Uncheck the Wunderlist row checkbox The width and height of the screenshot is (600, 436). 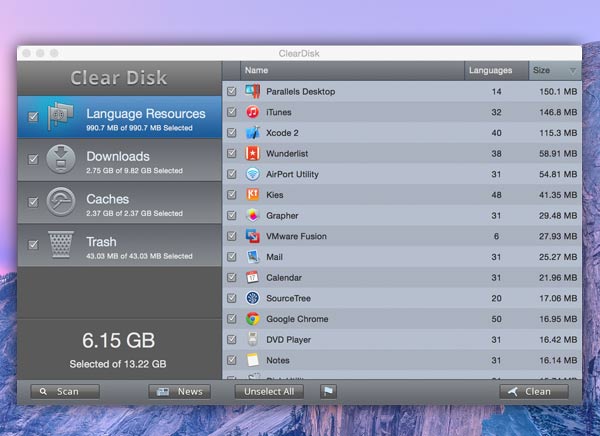[232, 153]
